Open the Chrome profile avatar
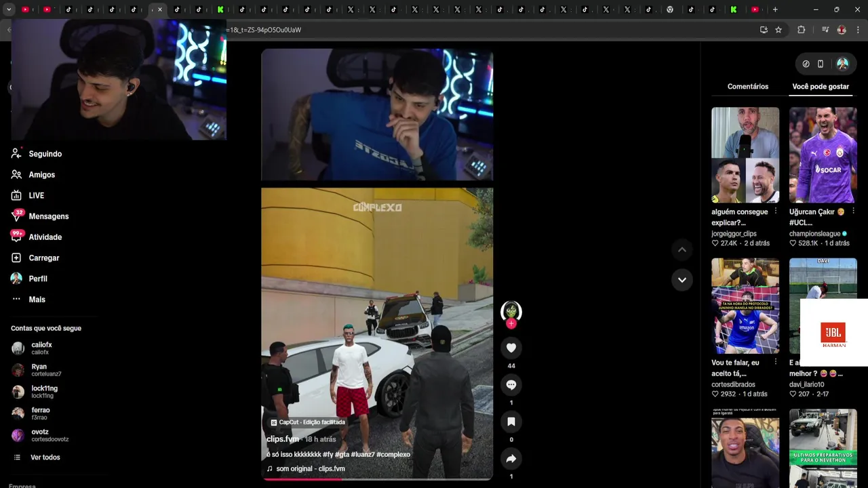 [x=842, y=30]
